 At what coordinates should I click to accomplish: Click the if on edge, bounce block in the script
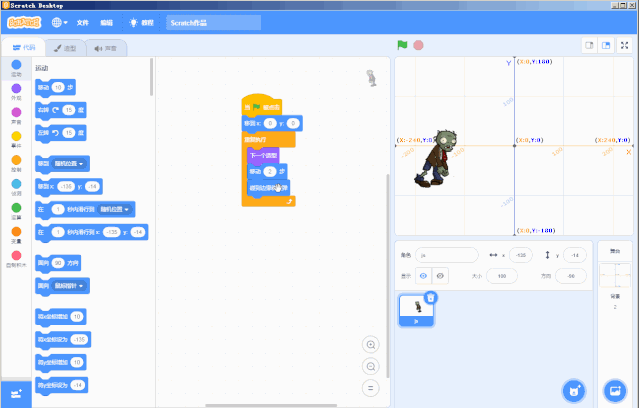coord(269,188)
